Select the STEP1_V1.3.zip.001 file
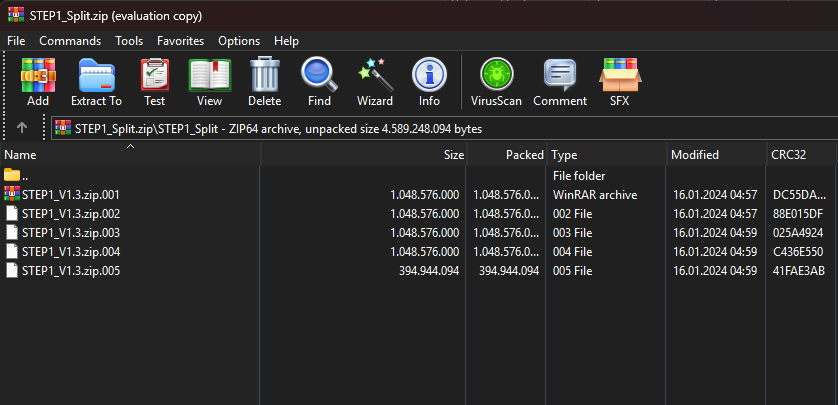This screenshot has height=405, width=838. click(x=70, y=194)
